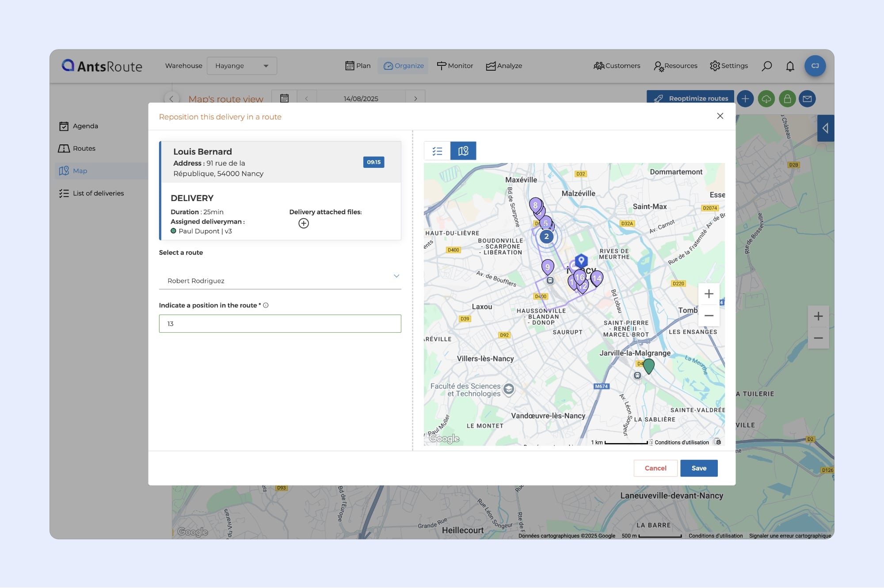Switch to map view in dialog
Viewport: 884px width, 588px height.
[463, 151]
